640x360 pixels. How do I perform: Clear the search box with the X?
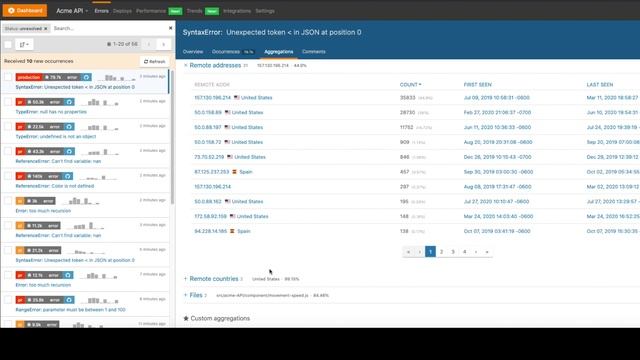pyautogui.click(x=171, y=28)
